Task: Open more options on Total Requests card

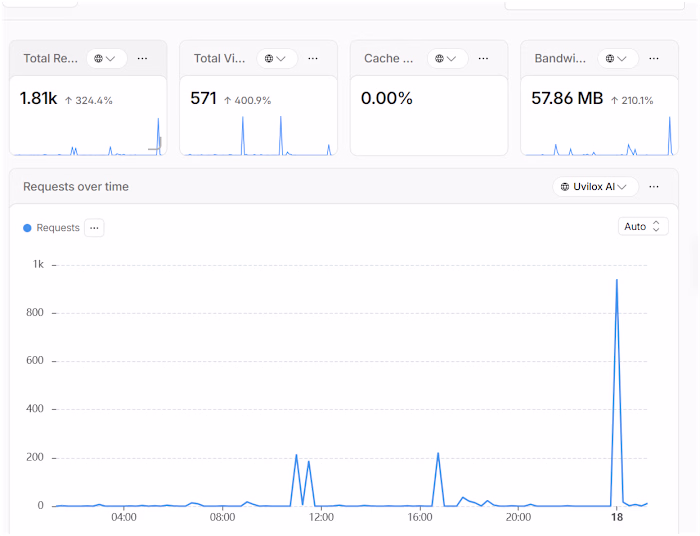Action: 142,58
